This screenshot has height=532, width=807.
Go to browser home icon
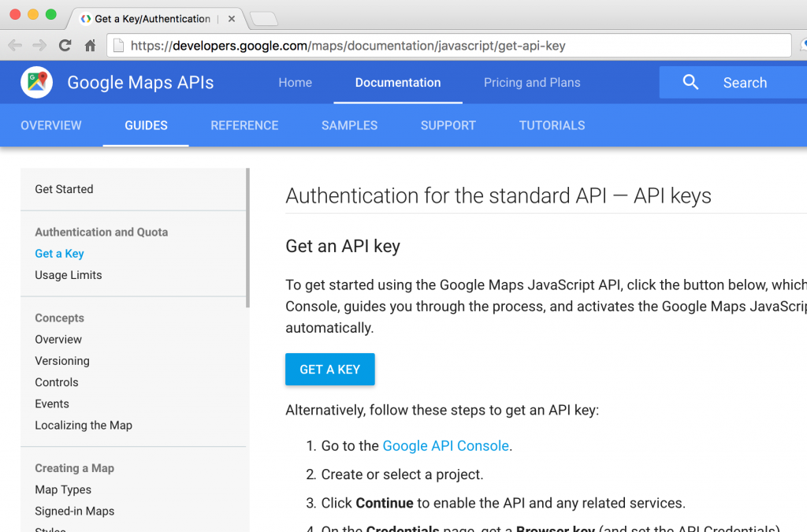(x=91, y=46)
